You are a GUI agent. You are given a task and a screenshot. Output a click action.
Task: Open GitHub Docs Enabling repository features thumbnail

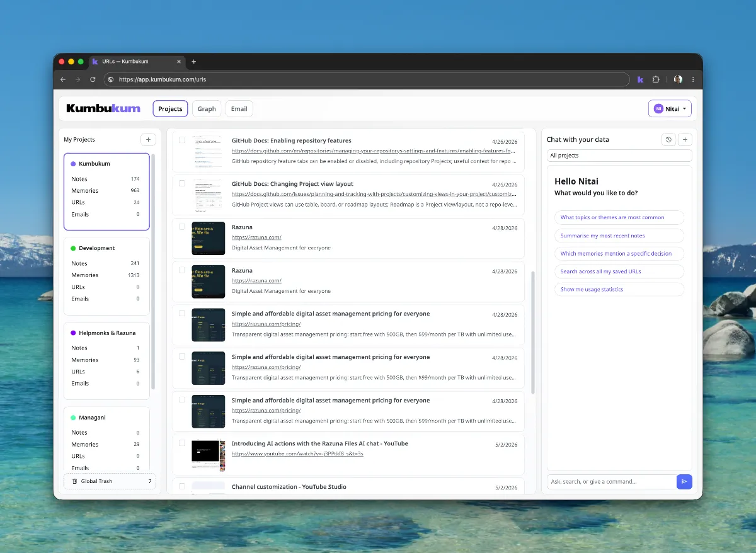point(208,151)
